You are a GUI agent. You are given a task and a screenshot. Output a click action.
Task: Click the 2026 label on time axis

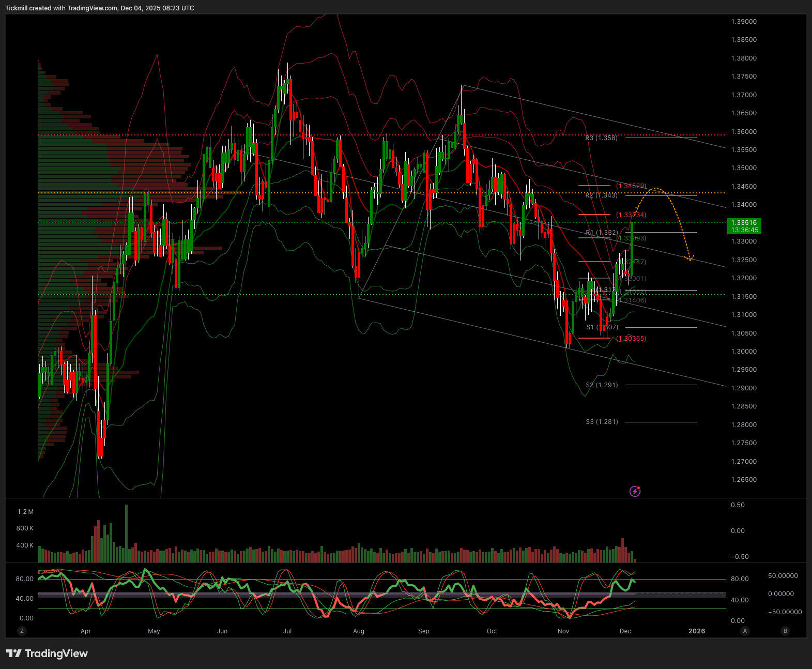[696, 631]
